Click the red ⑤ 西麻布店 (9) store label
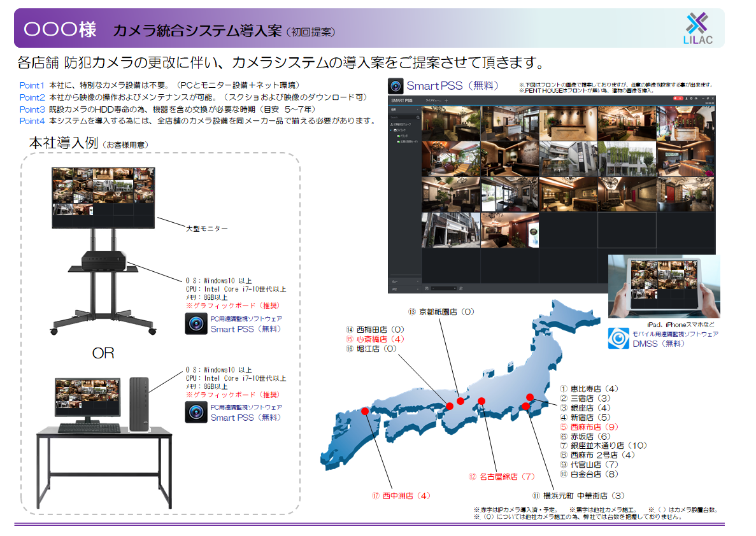This screenshot has width=756, height=536. [589, 427]
